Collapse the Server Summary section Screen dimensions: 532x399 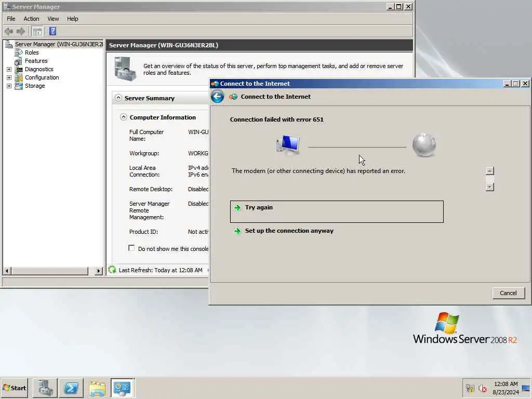tap(118, 98)
